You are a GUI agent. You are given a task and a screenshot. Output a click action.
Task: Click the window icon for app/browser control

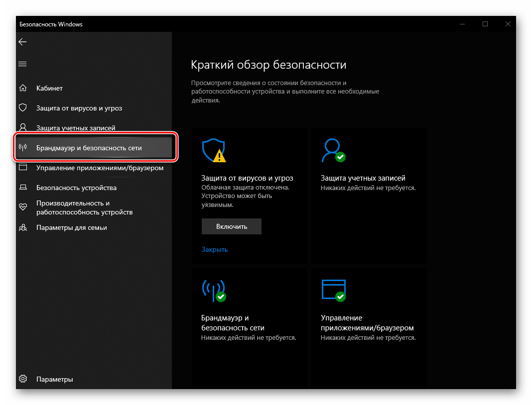click(23, 167)
